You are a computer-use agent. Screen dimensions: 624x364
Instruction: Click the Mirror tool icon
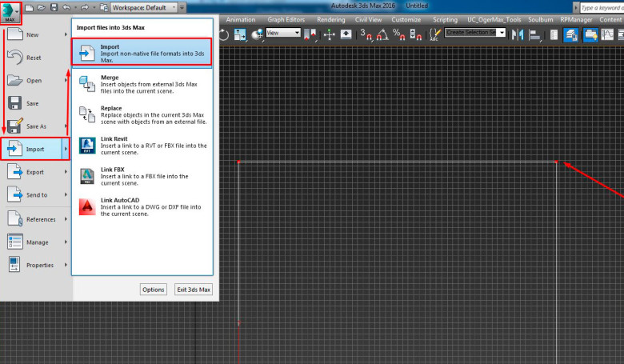click(518, 34)
